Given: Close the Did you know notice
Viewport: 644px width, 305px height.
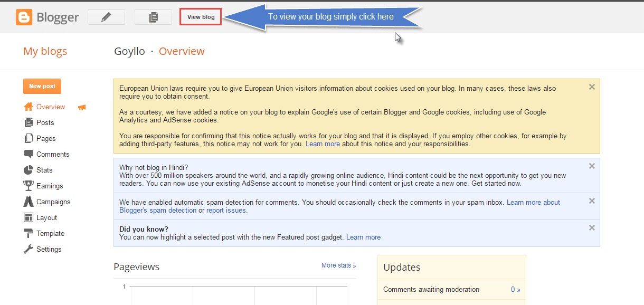Looking at the screenshot, I should [x=592, y=227].
